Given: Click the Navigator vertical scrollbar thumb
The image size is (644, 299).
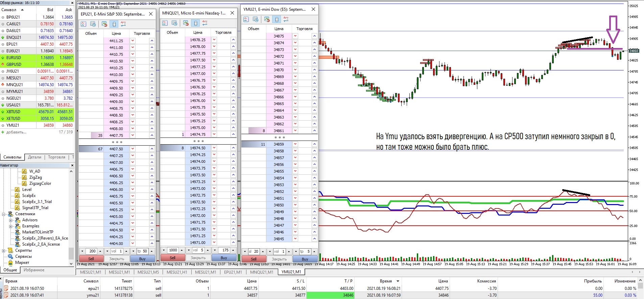Looking at the screenshot, I should point(71,253).
